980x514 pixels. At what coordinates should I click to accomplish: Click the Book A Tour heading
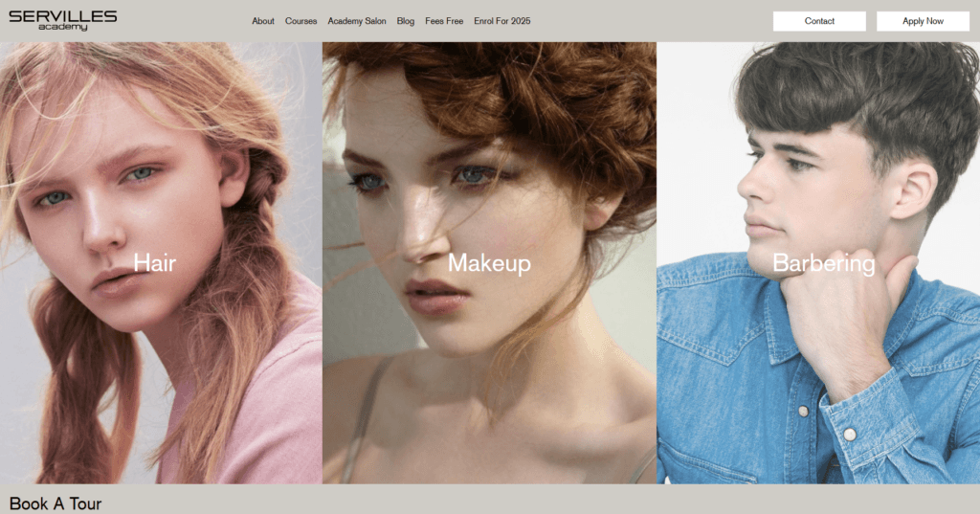[x=55, y=503]
